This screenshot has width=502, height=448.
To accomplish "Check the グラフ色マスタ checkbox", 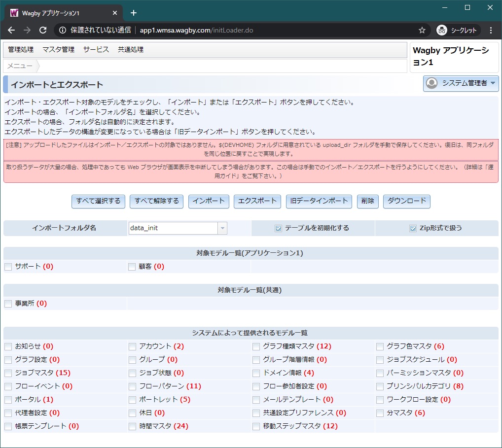I will pos(380,346).
